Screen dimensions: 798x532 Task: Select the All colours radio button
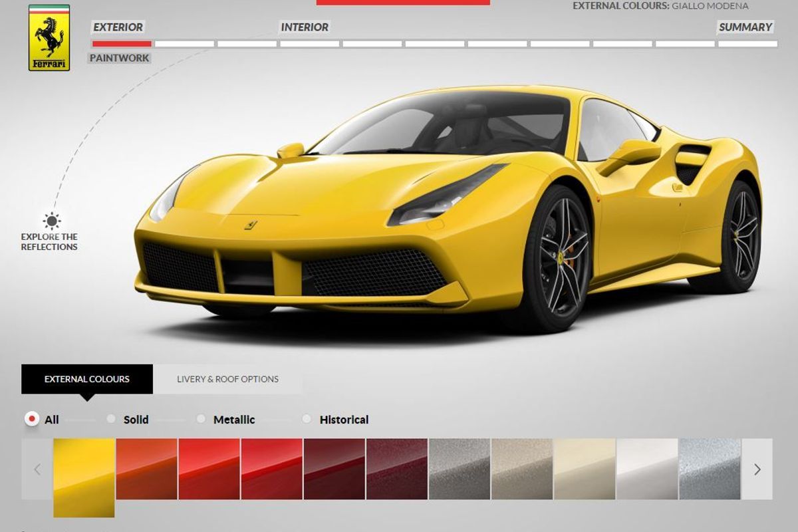(31, 419)
